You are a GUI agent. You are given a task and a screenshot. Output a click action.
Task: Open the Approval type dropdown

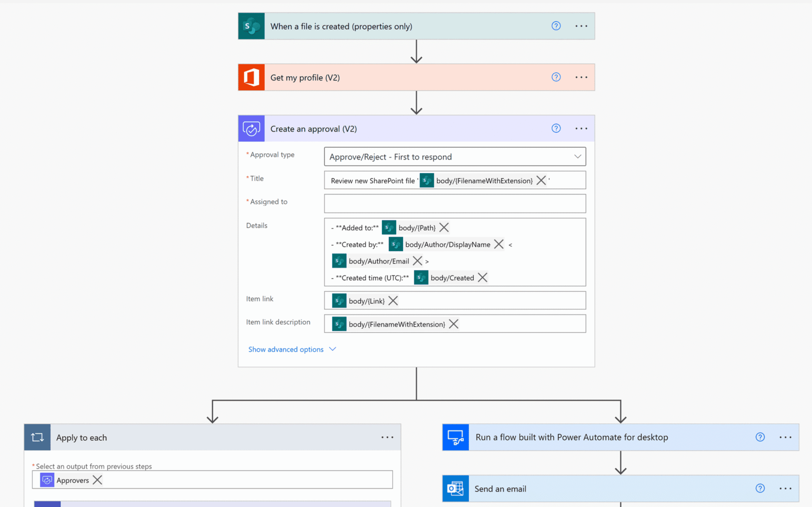click(x=578, y=157)
